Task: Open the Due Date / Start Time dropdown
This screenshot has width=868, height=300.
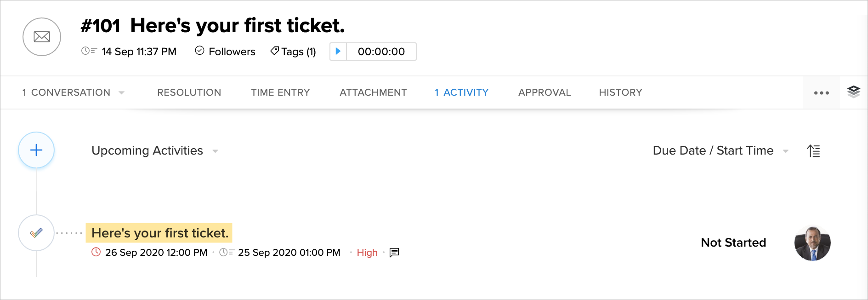Action: [x=785, y=151]
